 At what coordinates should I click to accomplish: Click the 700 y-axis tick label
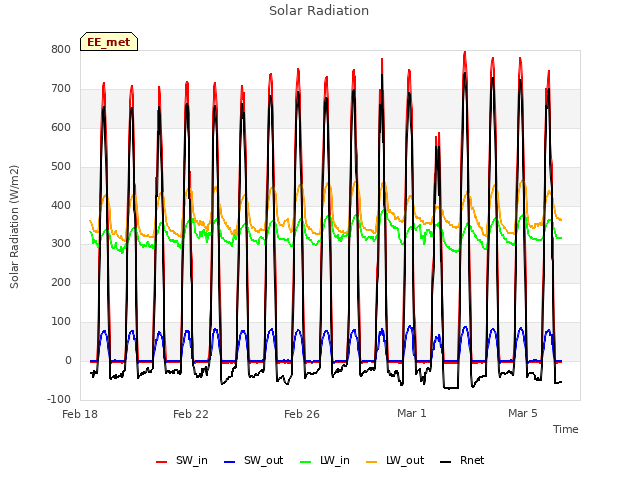tap(61, 89)
